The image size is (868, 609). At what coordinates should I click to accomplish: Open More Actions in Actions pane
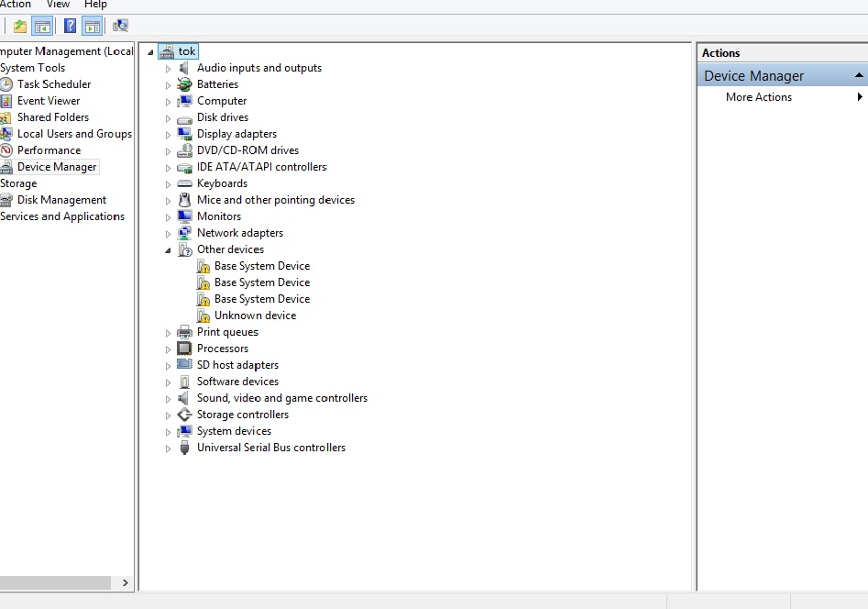[758, 97]
